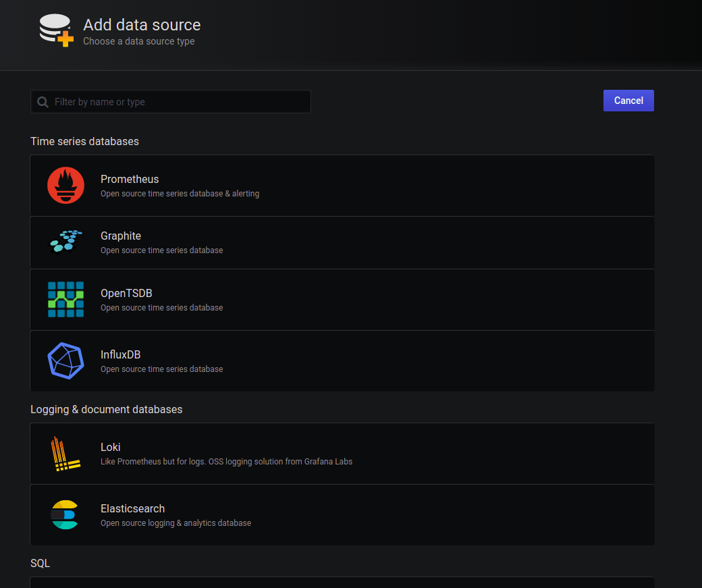The image size is (702, 588).
Task: Click the Graphite dots logo icon
Action: coord(66,242)
